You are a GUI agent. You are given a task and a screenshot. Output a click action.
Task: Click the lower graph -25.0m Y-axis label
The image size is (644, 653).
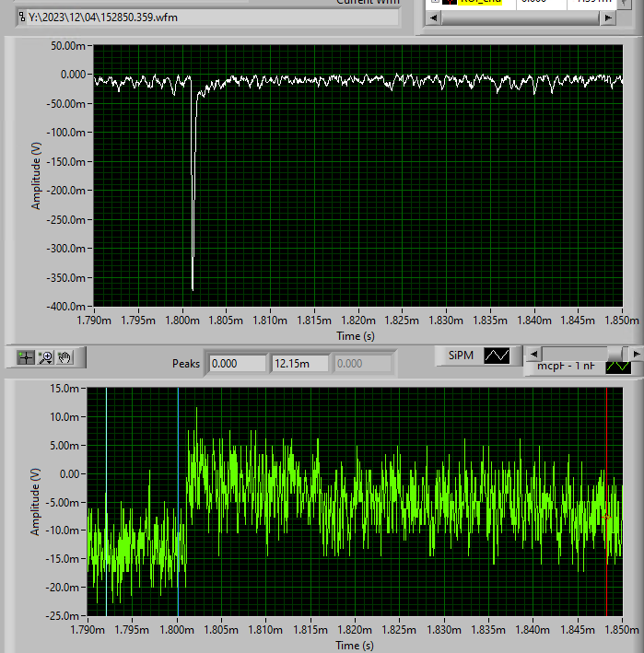tap(63, 616)
